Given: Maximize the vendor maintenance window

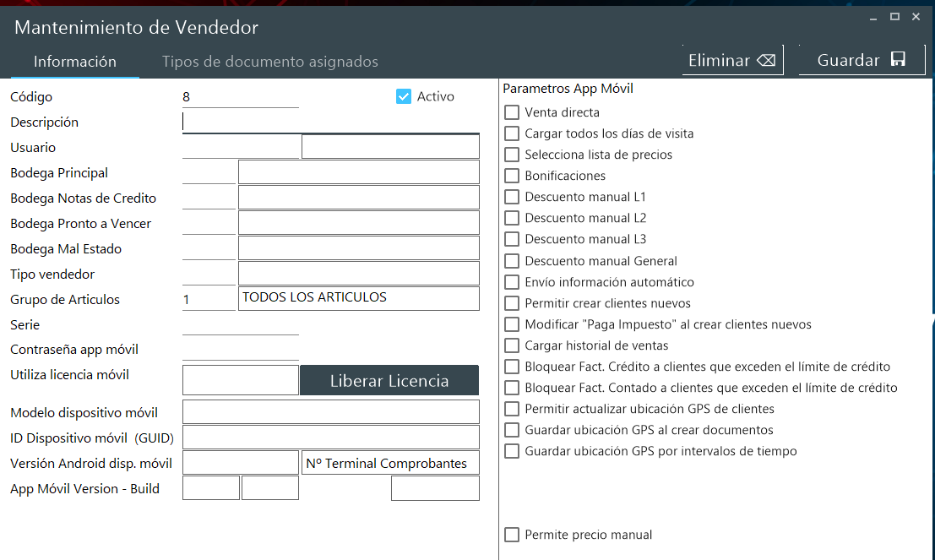Looking at the screenshot, I should (x=894, y=17).
